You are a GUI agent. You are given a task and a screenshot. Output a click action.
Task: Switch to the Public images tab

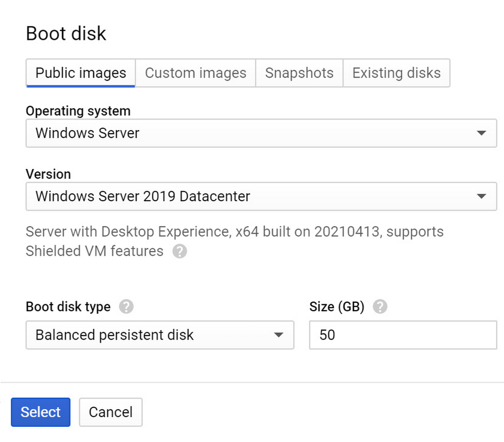click(x=81, y=73)
